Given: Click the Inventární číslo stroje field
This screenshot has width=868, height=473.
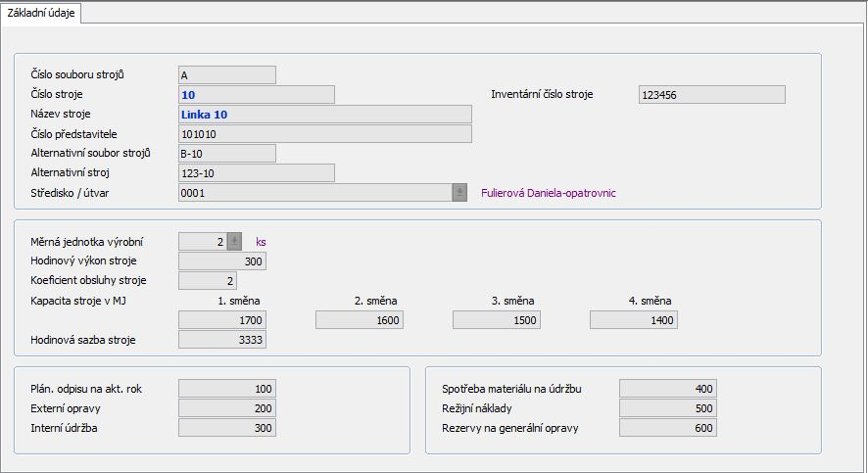Looking at the screenshot, I should pos(711,95).
